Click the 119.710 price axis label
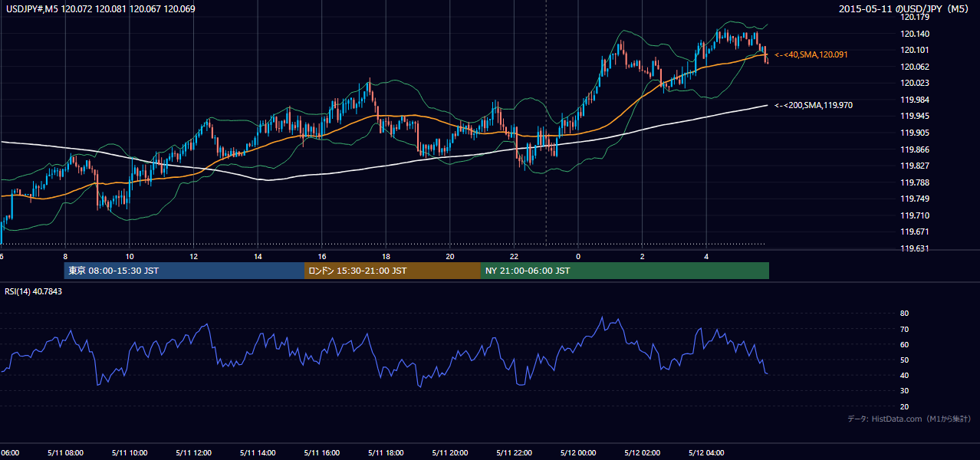 (914, 215)
